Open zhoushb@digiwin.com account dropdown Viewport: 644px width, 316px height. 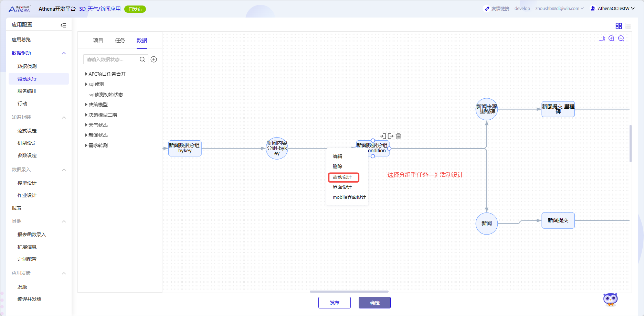pos(559,9)
